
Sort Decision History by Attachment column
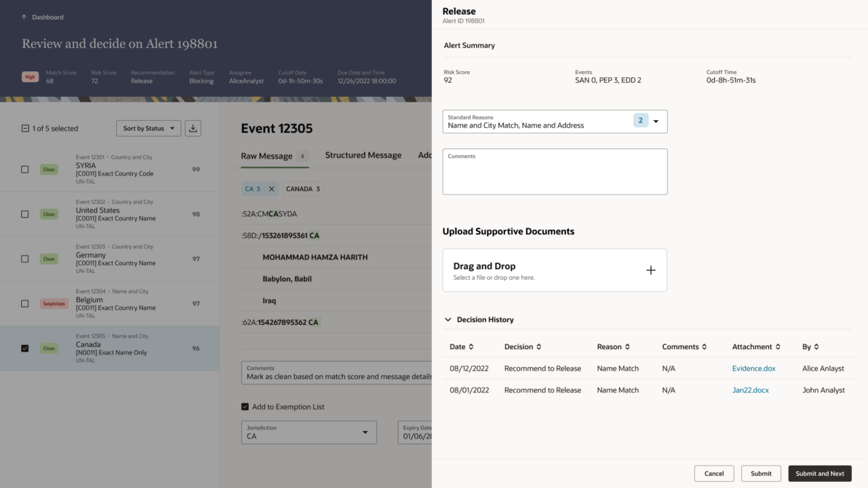[778, 347]
